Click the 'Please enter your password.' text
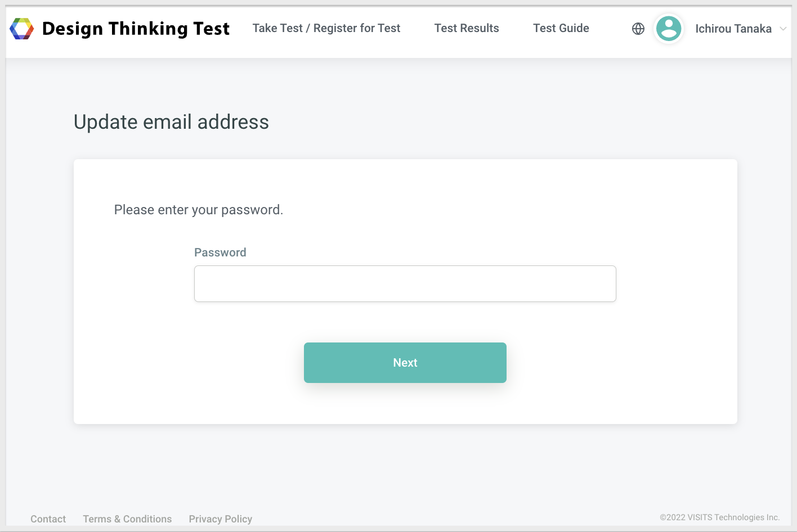 tap(198, 210)
